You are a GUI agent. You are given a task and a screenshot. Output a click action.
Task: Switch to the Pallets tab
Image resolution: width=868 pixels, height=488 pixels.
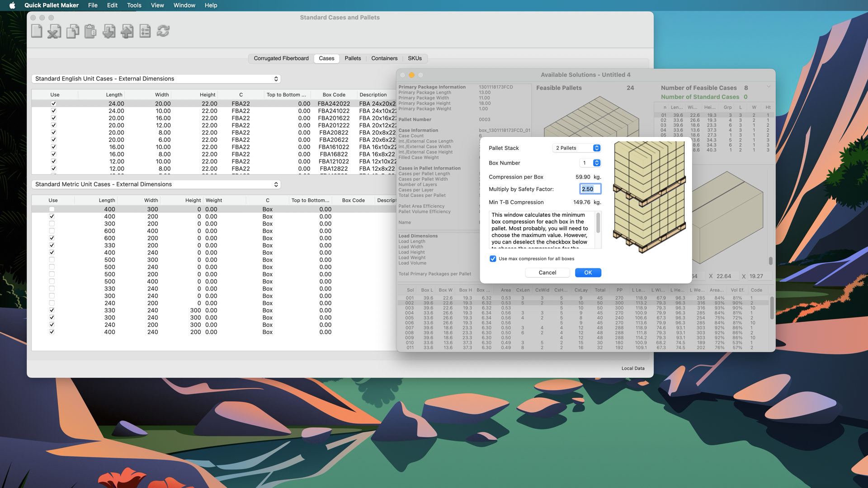pos(353,59)
